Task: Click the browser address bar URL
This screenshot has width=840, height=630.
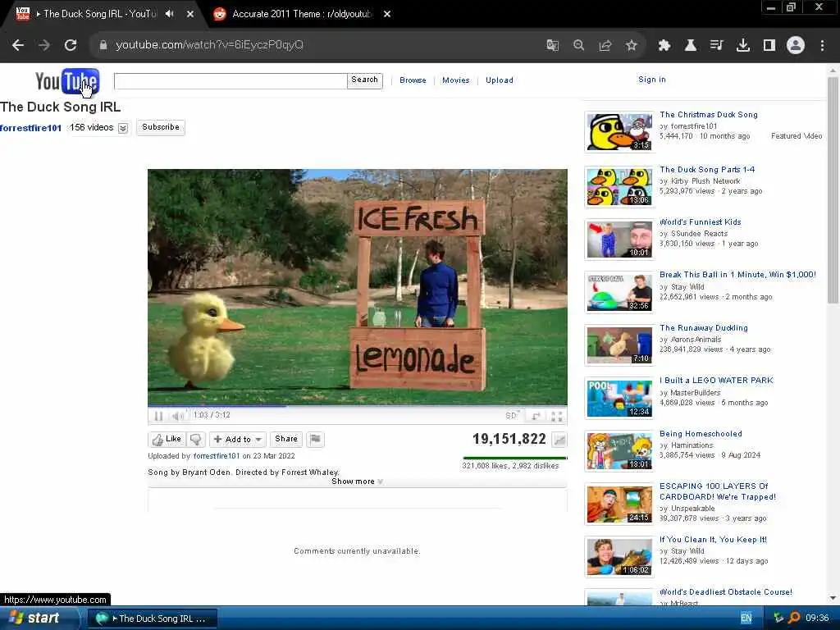Action: click(209, 46)
